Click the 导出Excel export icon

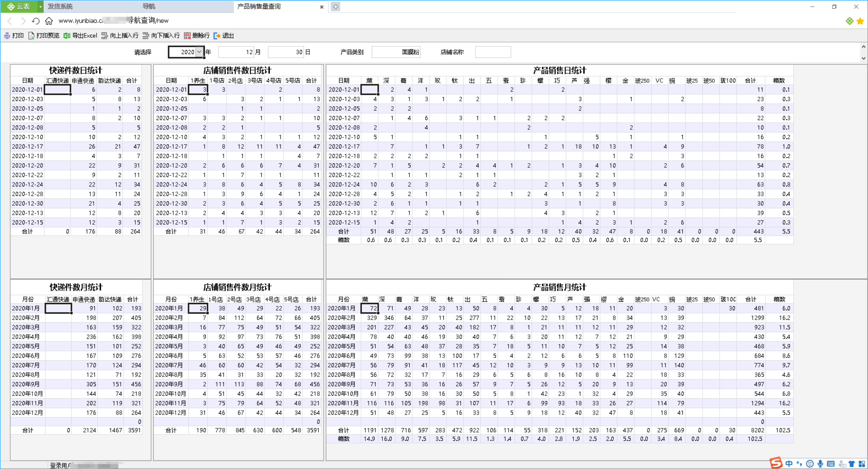[67, 36]
